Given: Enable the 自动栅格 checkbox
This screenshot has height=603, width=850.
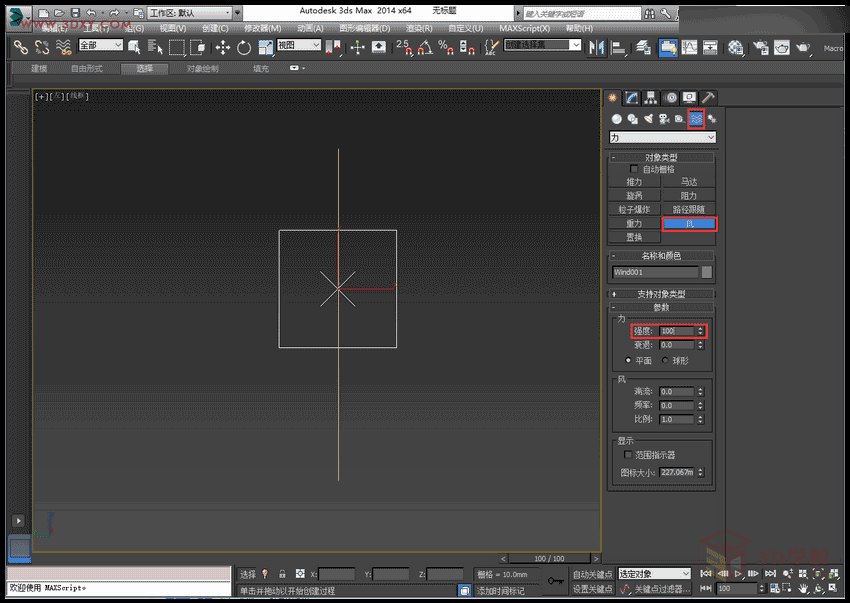Looking at the screenshot, I should (x=634, y=170).
